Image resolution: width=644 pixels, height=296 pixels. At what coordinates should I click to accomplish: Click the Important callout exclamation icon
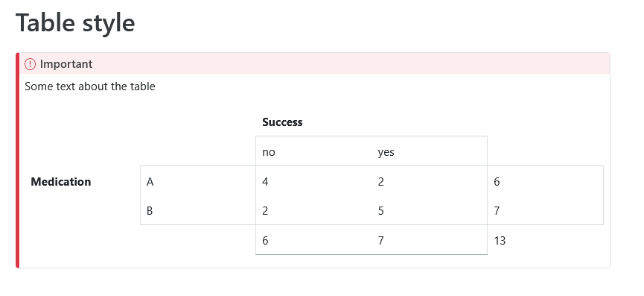click(30, 64)
